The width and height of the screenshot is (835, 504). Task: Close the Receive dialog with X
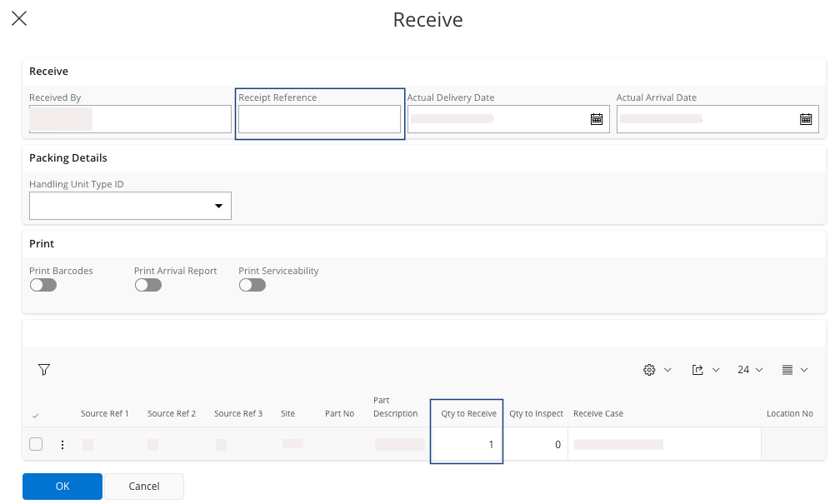(x=18, y=18)
